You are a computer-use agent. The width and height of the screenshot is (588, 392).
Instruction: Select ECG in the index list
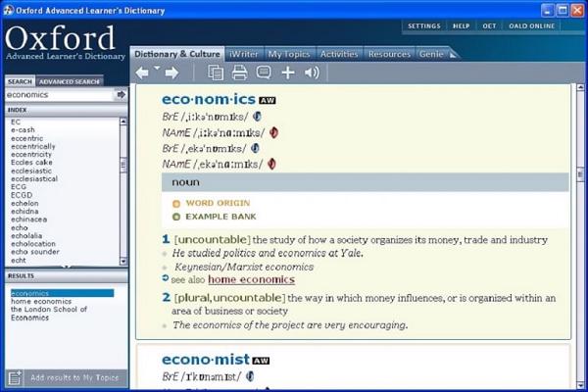click(x=19, y=187)
